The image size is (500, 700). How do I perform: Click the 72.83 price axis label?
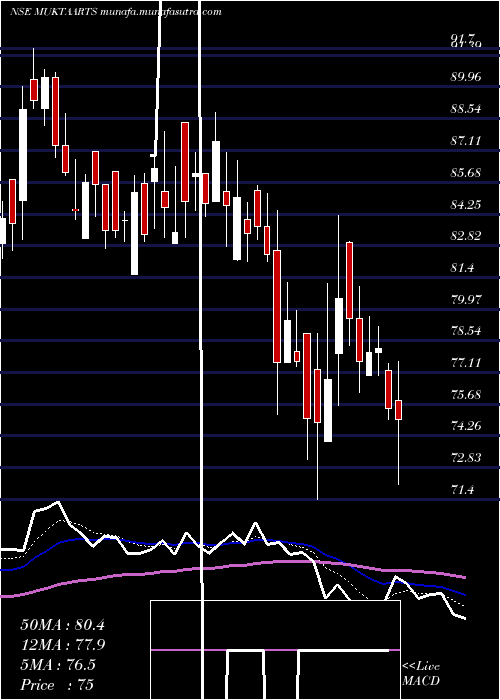click(466, 458)
